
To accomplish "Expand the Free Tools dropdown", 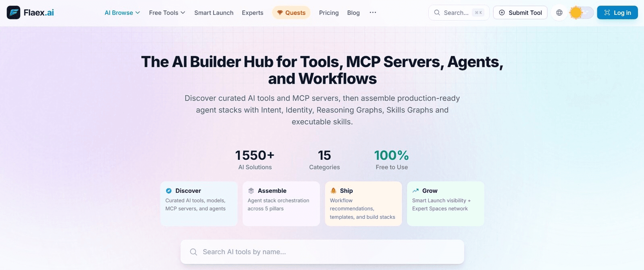I will coord(167,12).
